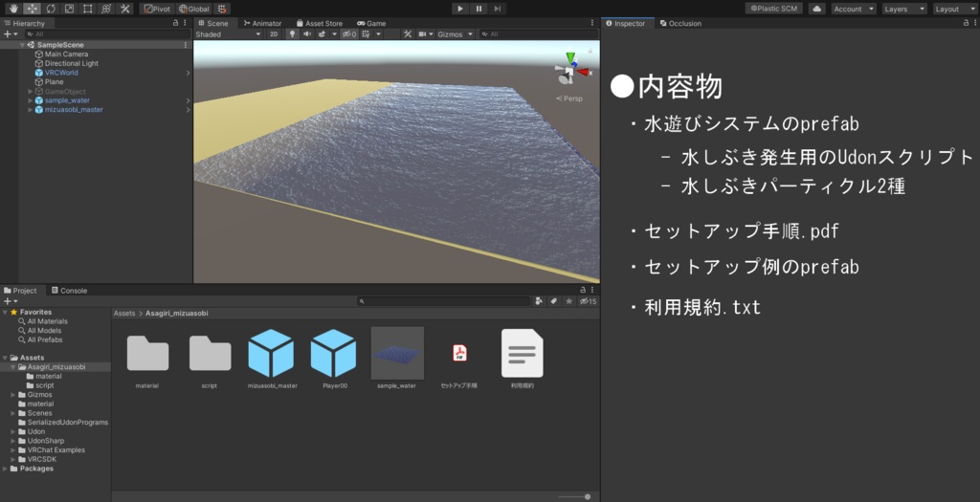
Task: Select Main Camera in Hierarchy
Action: (66, 55)
